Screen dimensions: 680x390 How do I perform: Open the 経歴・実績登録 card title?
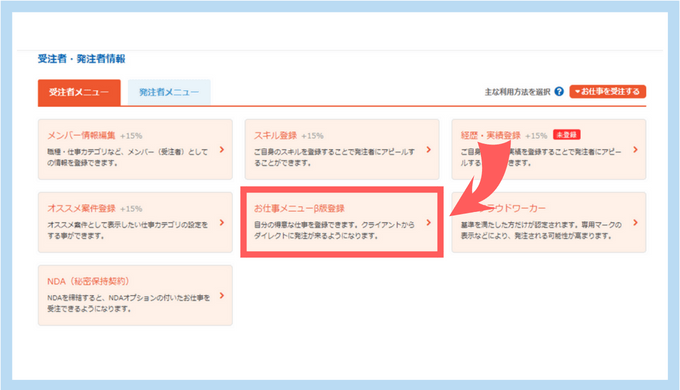point(490,135)
